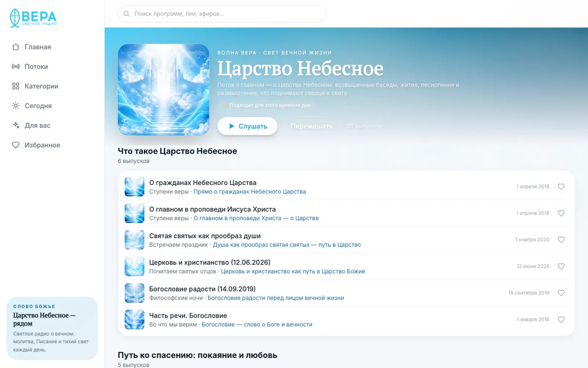Screen dimensions: 588x368
Task: Click the Вера radio logo
Action: (33, 18)
